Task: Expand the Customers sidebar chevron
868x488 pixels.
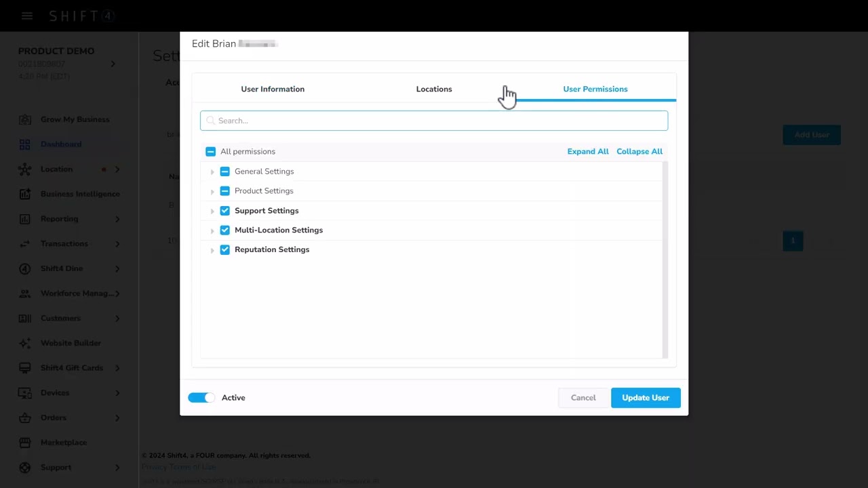Action: (117, 319)
